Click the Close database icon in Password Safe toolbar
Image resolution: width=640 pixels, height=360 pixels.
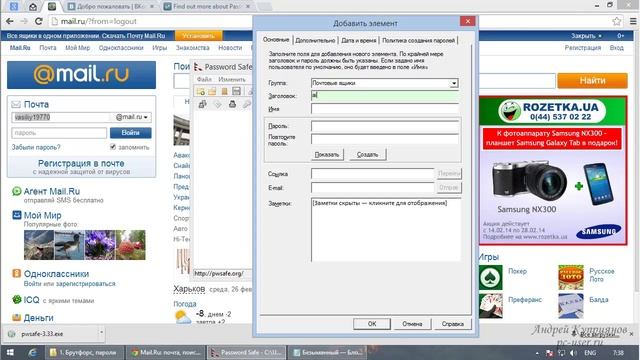click(224, 91)
